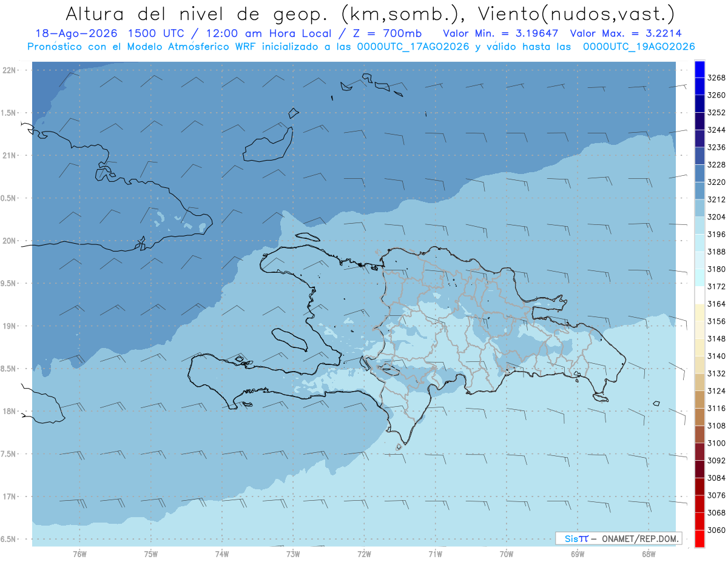Click the '3164' colorbar value

[x=716, y=304]
